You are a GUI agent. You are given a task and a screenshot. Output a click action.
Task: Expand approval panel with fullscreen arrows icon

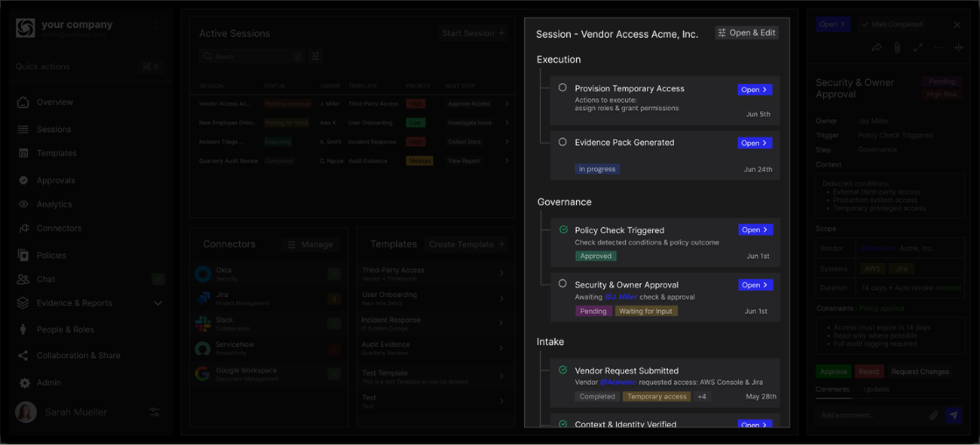918,47
